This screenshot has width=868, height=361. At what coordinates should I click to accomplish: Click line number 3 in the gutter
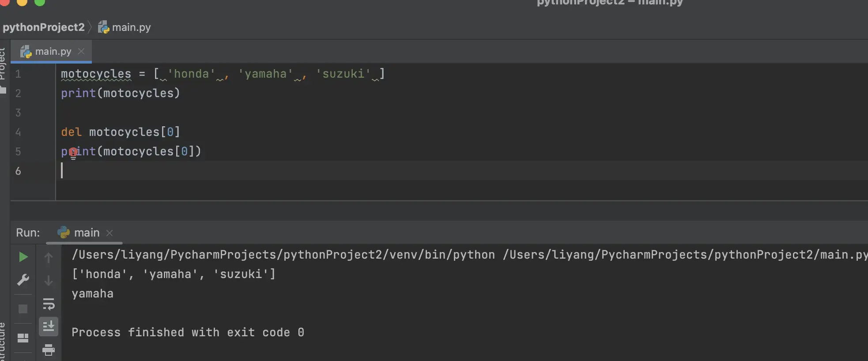(18, 113)
